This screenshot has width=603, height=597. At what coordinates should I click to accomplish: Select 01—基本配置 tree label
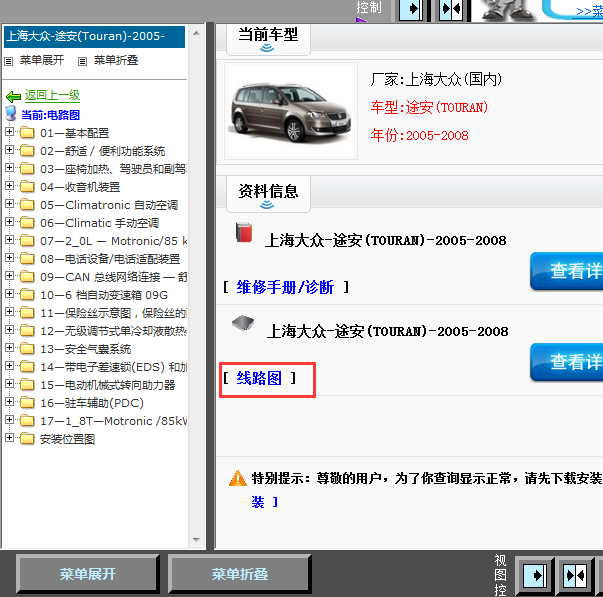point(75,133)
